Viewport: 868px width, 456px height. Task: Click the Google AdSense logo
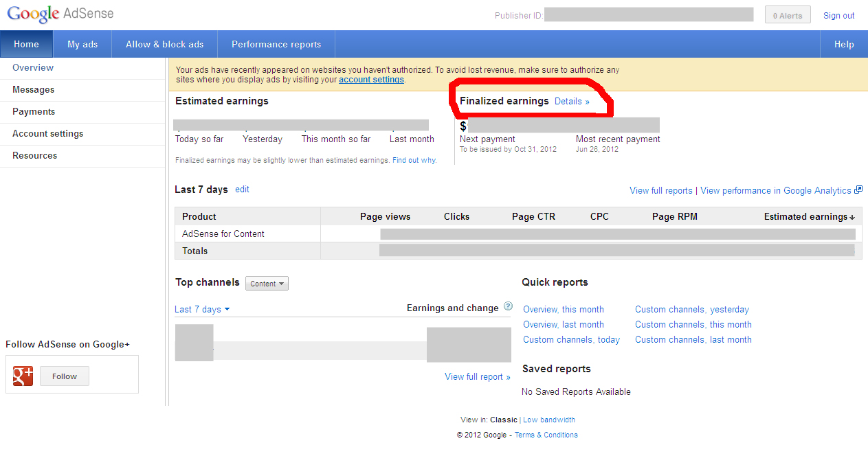pyautogui.click(x=60, y=14)
